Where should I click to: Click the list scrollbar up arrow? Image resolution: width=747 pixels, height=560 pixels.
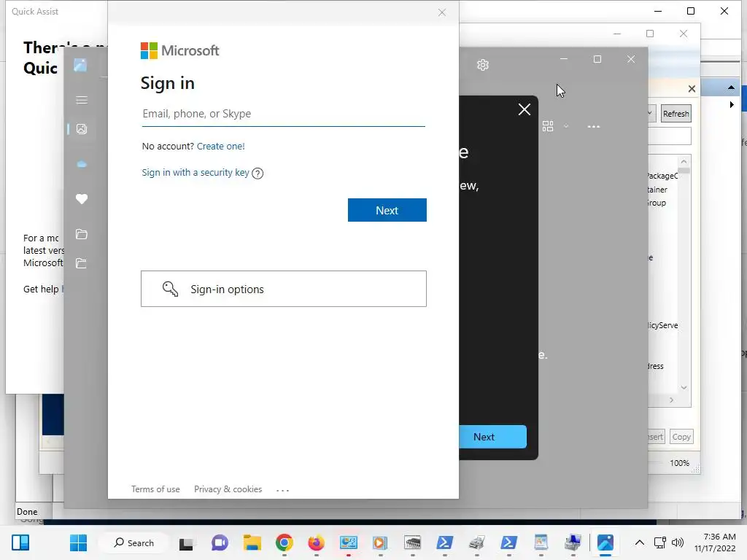click(x=684, y=162)
